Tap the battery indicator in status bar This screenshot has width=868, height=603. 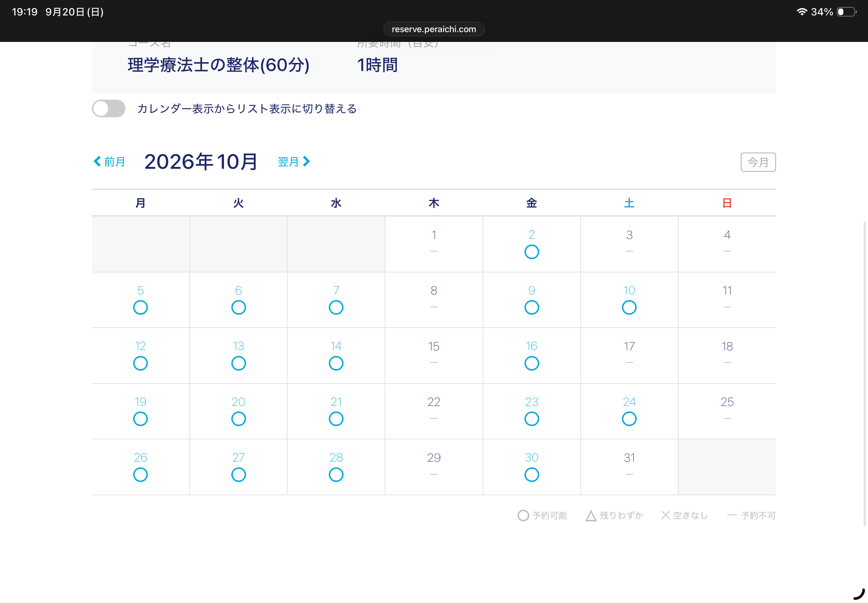pyautogui.click(x=846, y=12)
